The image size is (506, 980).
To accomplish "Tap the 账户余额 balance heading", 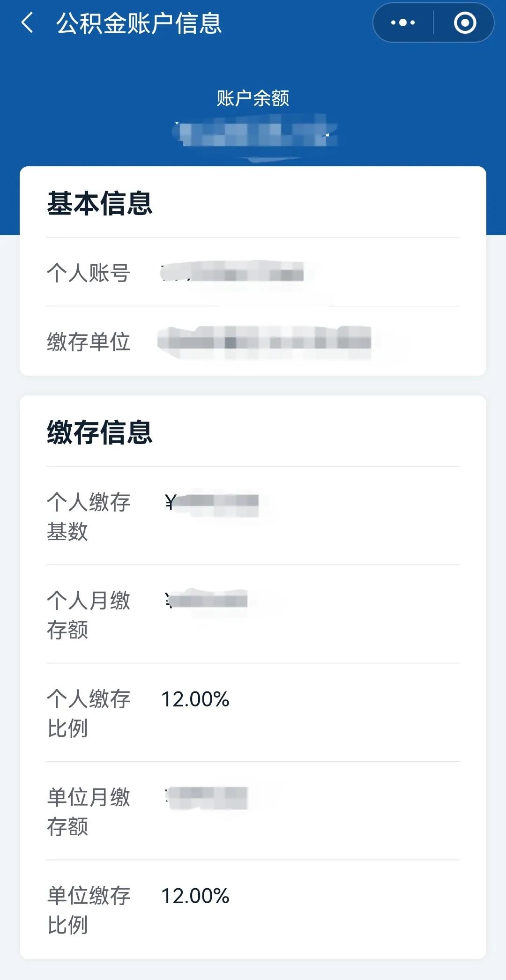I will pyautogui.click(x=253, y=97).
